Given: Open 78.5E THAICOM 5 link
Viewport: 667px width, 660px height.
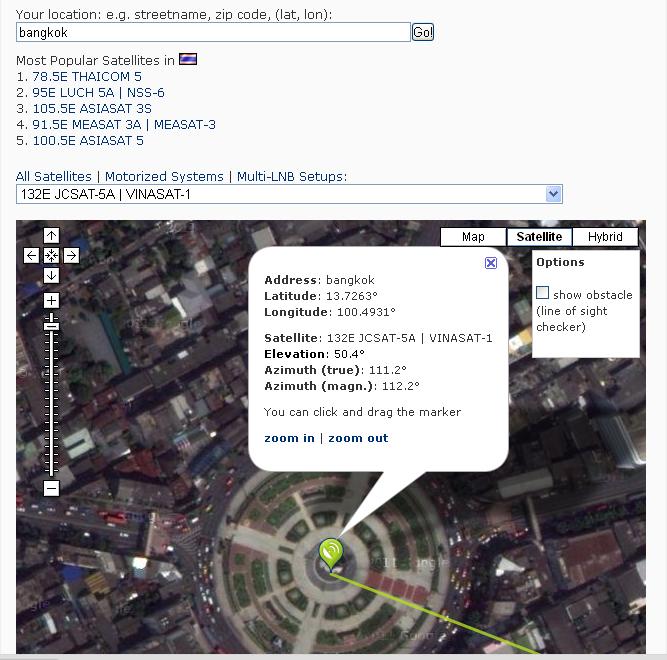Looking at the screenshot, I should 87,77.
